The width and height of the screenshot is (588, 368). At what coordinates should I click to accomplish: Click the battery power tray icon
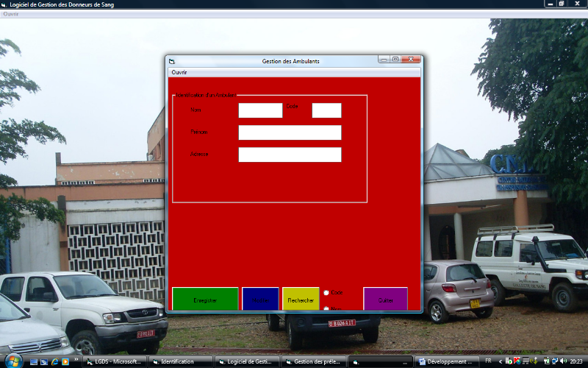(x=547, y=361)
